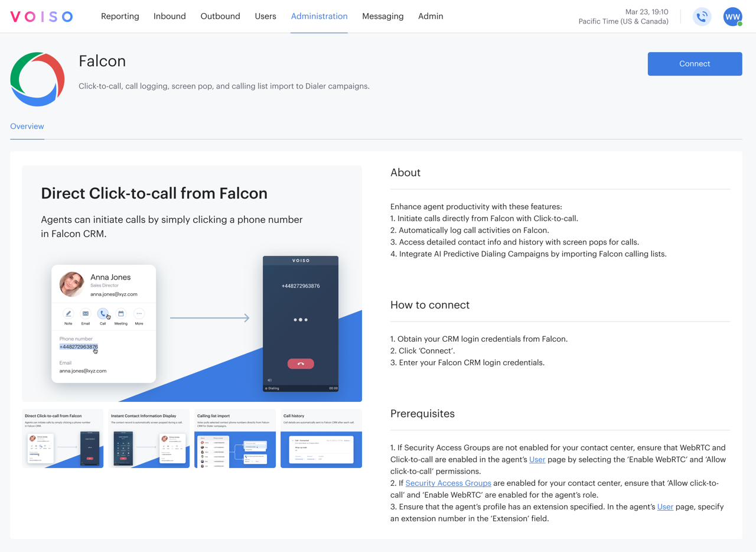The width and height of the screenshot is (756, 552).
Task: Click the speaker icon in the dialer
Action: coord(269,380)
